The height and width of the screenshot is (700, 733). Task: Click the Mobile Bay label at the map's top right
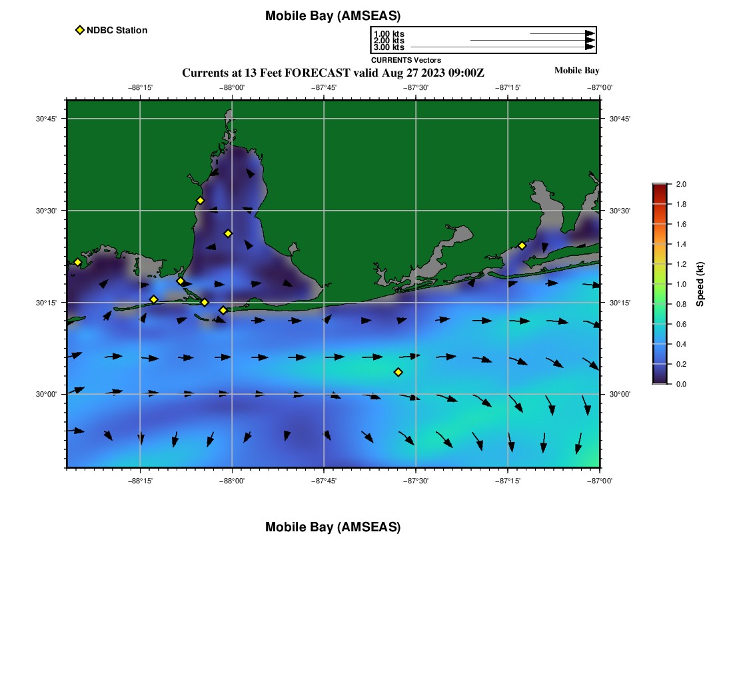[576, 71]
